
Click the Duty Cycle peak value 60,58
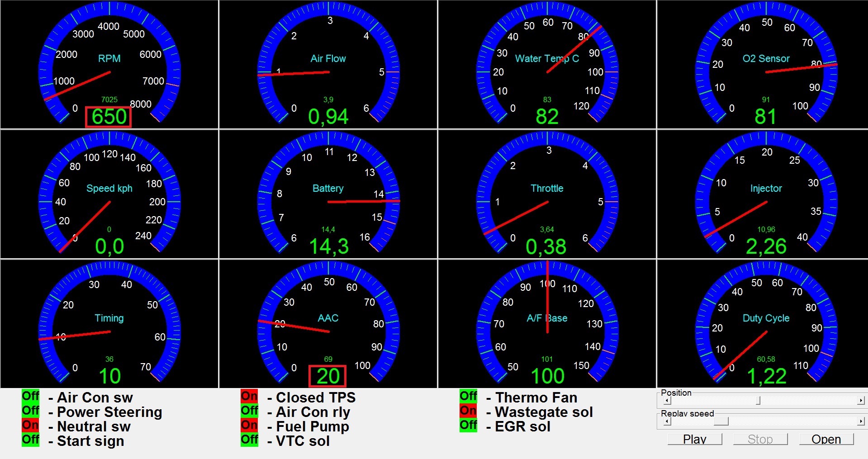(x=766, y=360)
